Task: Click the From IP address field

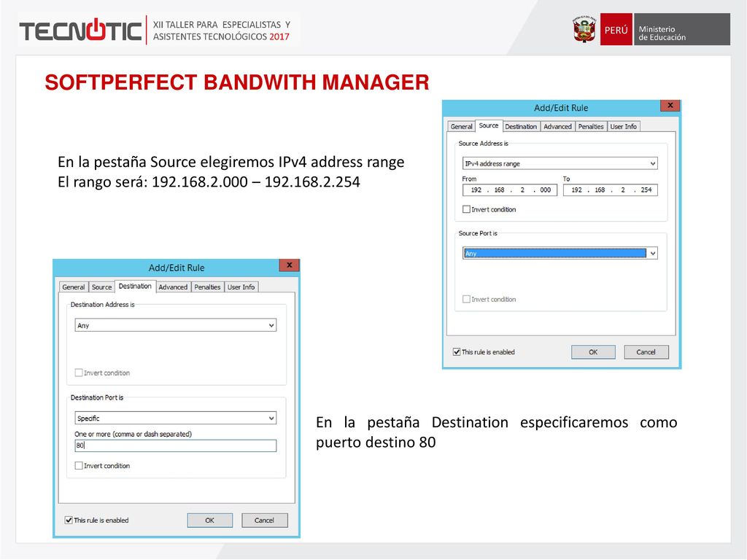Action: pos(509,190)
